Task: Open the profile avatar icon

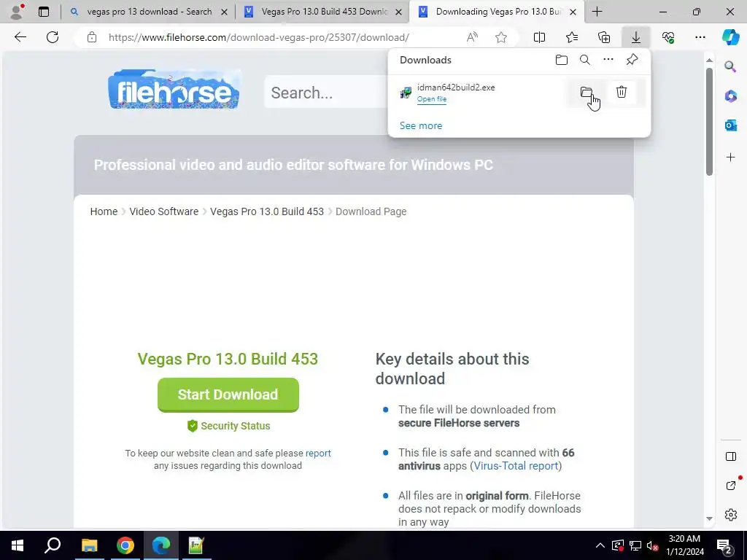Action: click(x=16, y=12)
